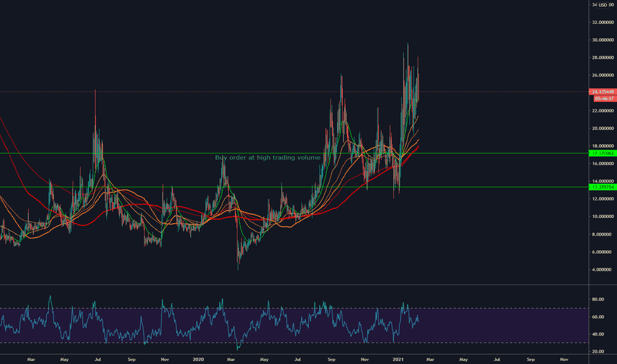Screen dimensions: 617x364
Task: Click the 30.000000 price axis label
Action: pyautogui.click(x=603, y=40)
